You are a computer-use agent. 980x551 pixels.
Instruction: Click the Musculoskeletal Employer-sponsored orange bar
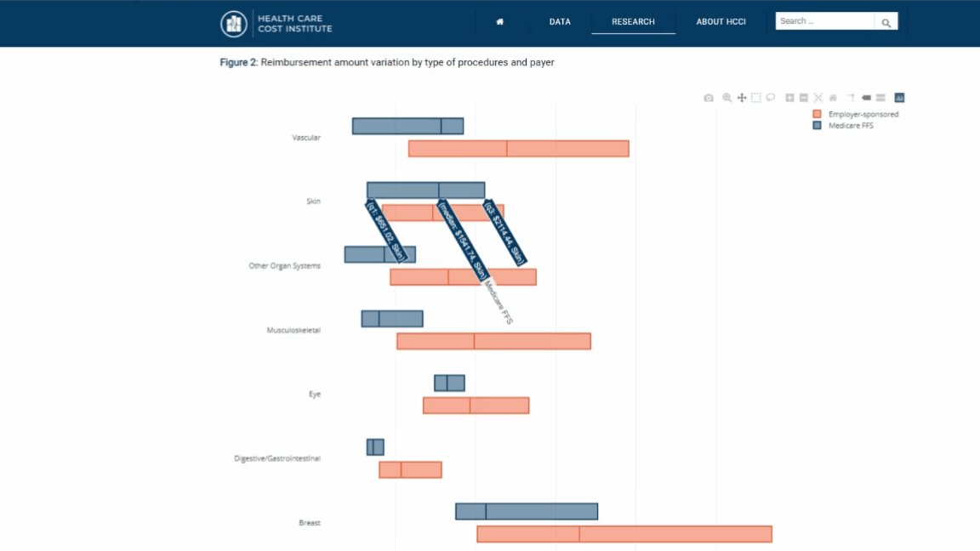click(x=493, y=341)
